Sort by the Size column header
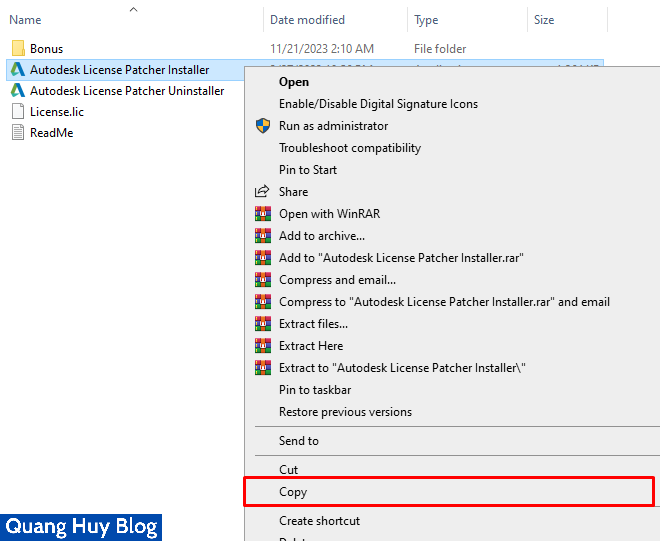Viewport: 660px width, 541px height. [544, 20]
